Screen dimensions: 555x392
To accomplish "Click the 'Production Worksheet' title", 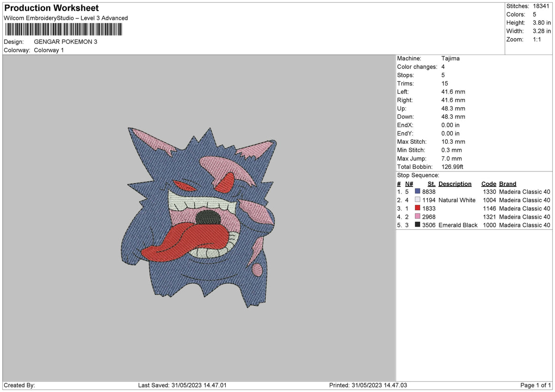I will [x=51, y=8].
